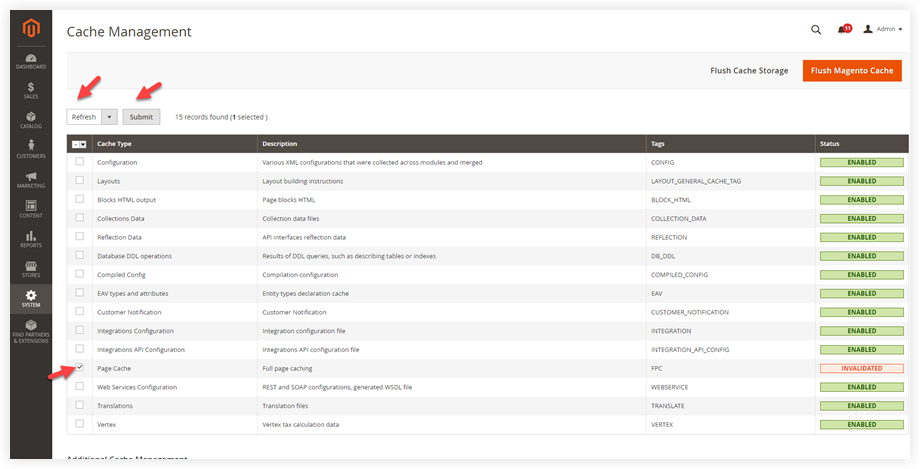Open the Stores sidebar menu
This screenshot has width=920, height=469.
31,269
